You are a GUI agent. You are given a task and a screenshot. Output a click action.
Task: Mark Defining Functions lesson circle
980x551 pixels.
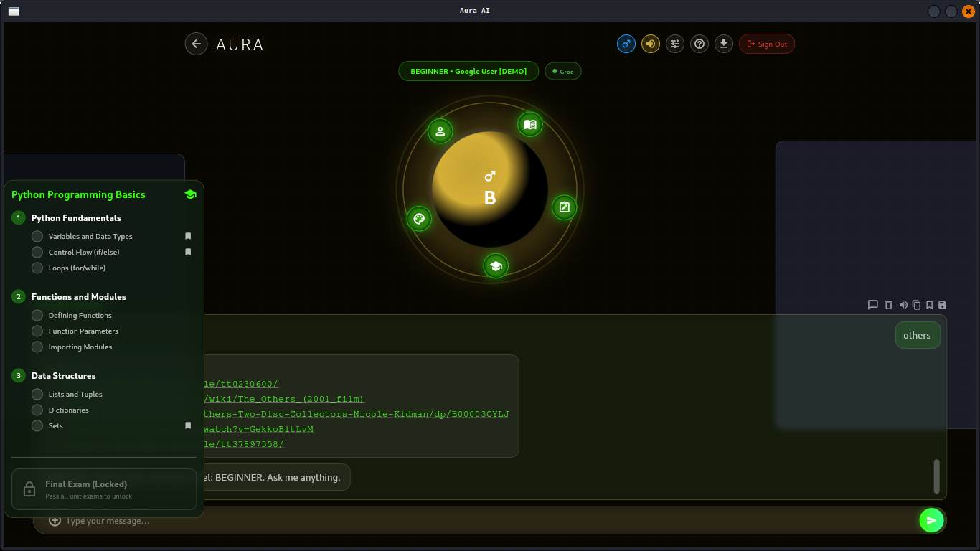(x=37, y=315)
